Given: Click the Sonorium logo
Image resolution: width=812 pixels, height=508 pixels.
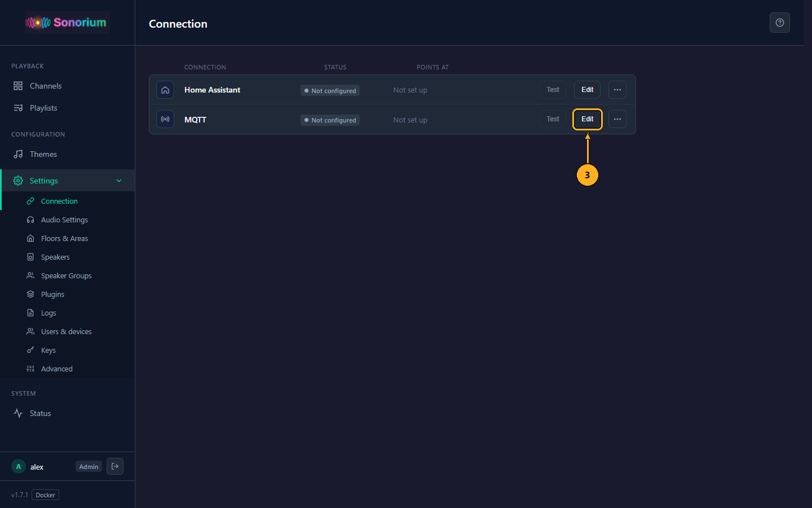Looking at the screenshot, I should (67, 23).
